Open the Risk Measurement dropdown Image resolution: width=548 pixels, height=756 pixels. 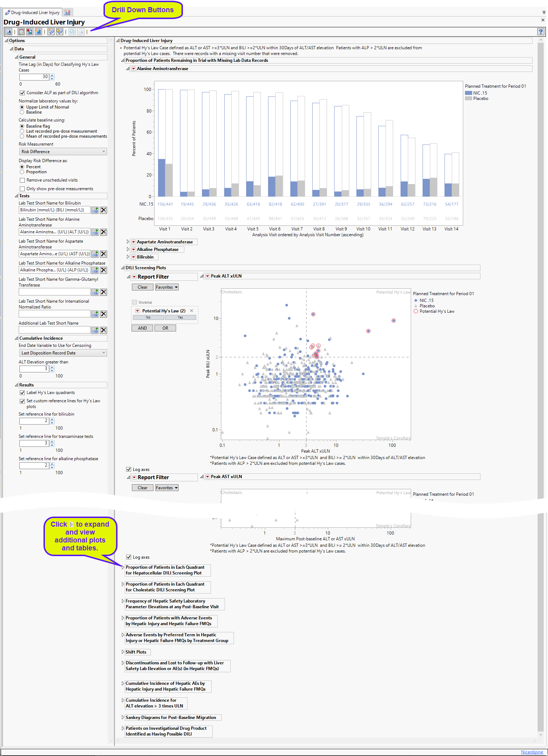(63, 152)
